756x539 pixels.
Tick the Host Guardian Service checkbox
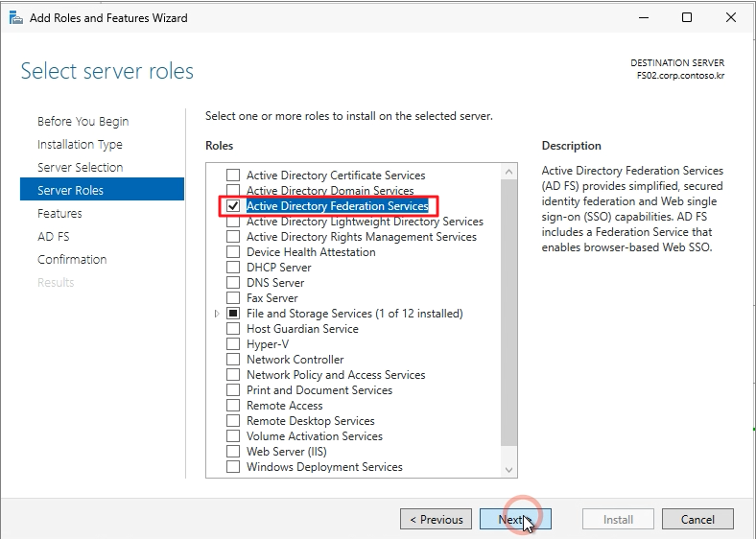pos(233,329)
